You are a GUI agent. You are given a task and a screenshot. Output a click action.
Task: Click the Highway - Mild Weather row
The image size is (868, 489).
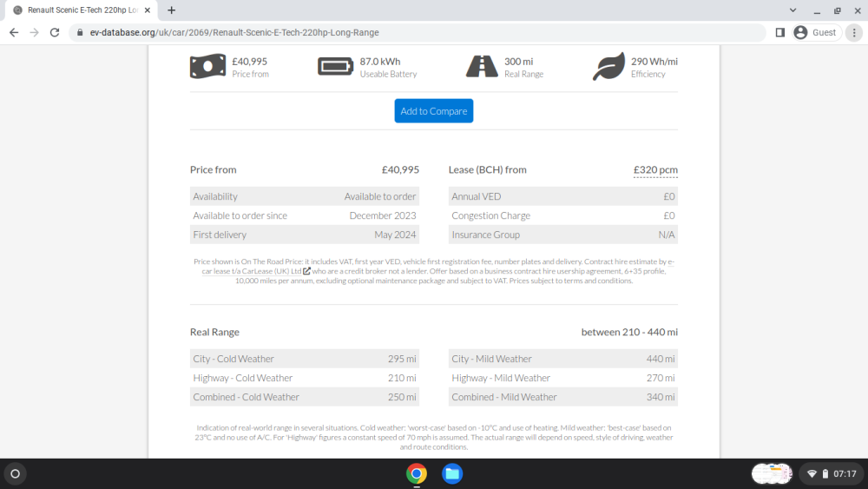[563, 378]
